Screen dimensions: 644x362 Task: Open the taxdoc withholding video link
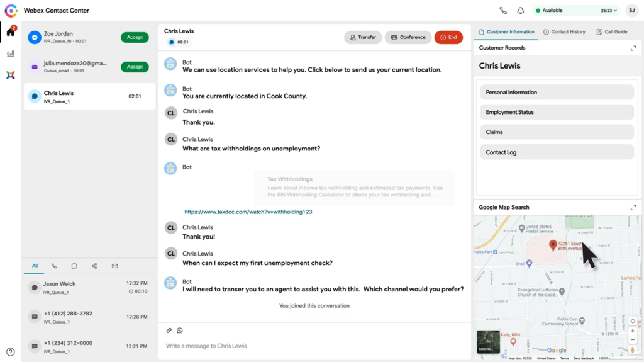coord(248,212)
